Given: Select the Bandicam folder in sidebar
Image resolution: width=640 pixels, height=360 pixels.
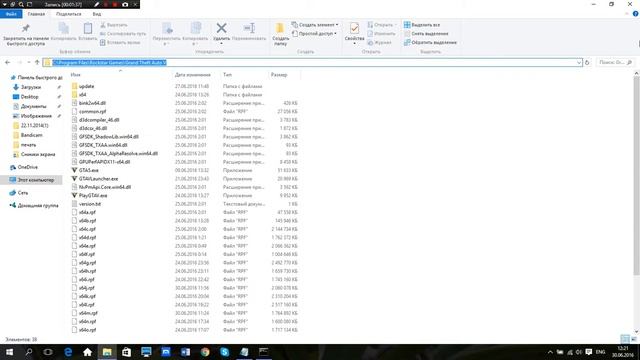Looking at the screenshot, I should (31, 135).
